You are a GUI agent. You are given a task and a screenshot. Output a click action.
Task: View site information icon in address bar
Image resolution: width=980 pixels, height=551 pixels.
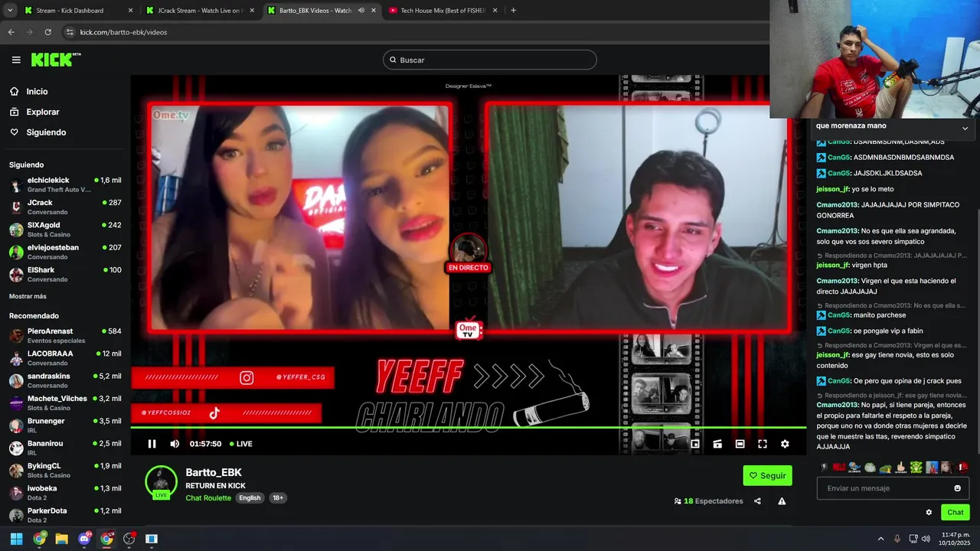[70, 32]
